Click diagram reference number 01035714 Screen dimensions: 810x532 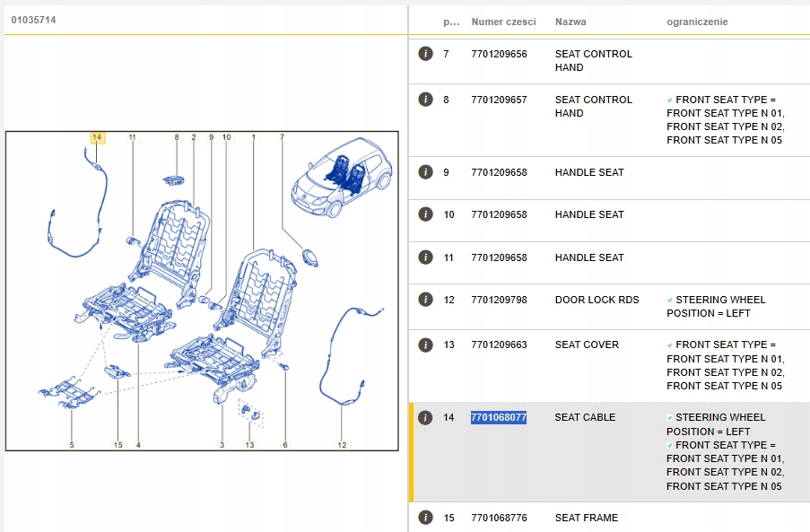tap(33, 20)
